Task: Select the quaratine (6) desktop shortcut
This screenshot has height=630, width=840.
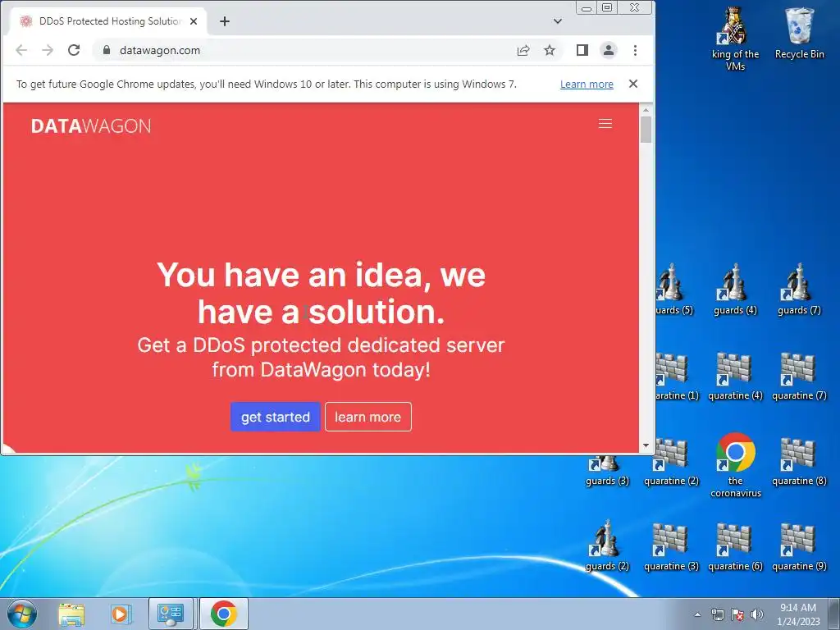Action: click(x=735, y=546)
